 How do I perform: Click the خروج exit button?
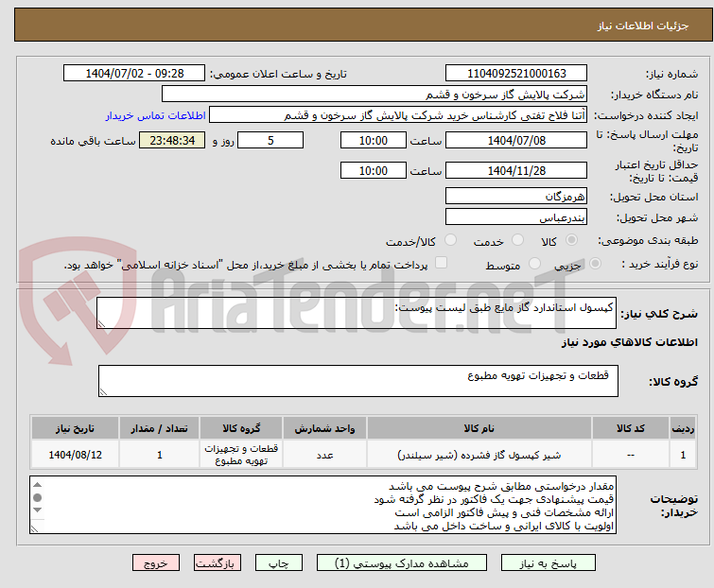(x=156, y=563)
